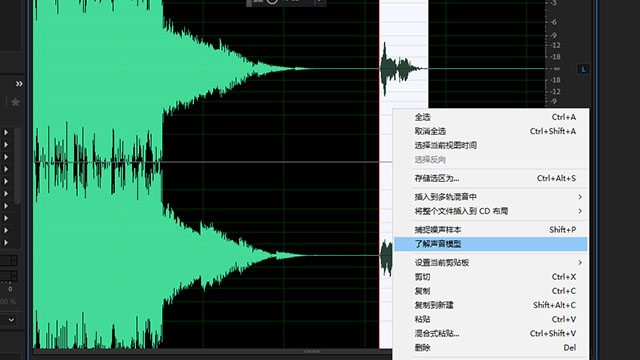This screenshot has width=640, height=360.
Task: Click the double-chevron panel overflow icon
Action: [19, 84]
